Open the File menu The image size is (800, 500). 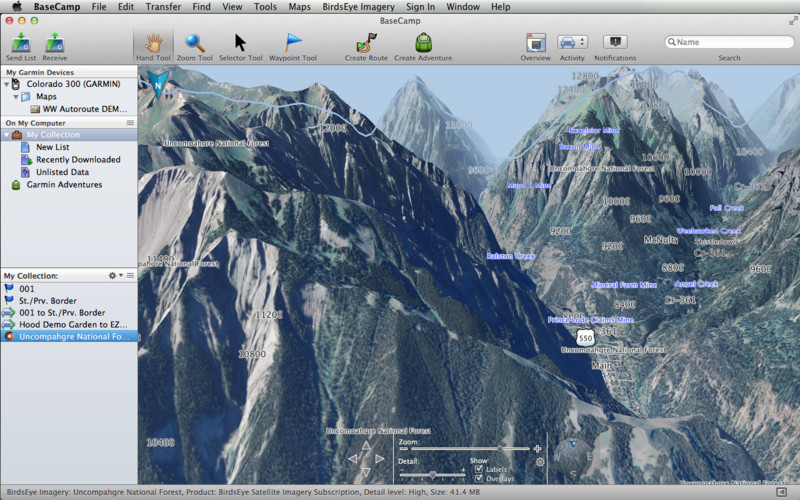click(99, 7)
